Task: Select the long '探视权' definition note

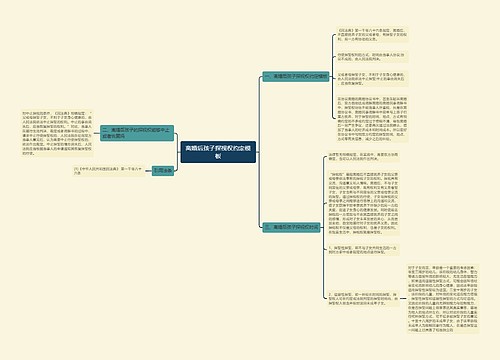Action: pyautogui.click(x=363, y=203)
